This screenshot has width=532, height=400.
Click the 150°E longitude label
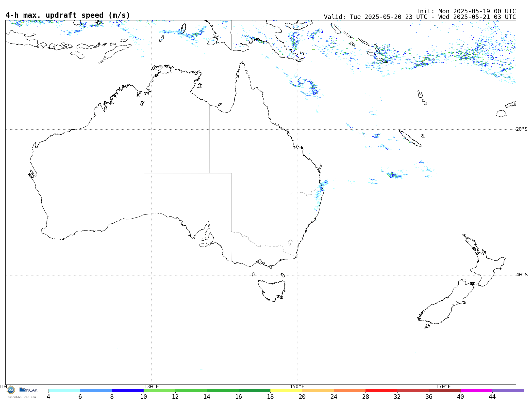tap(297, 387)
